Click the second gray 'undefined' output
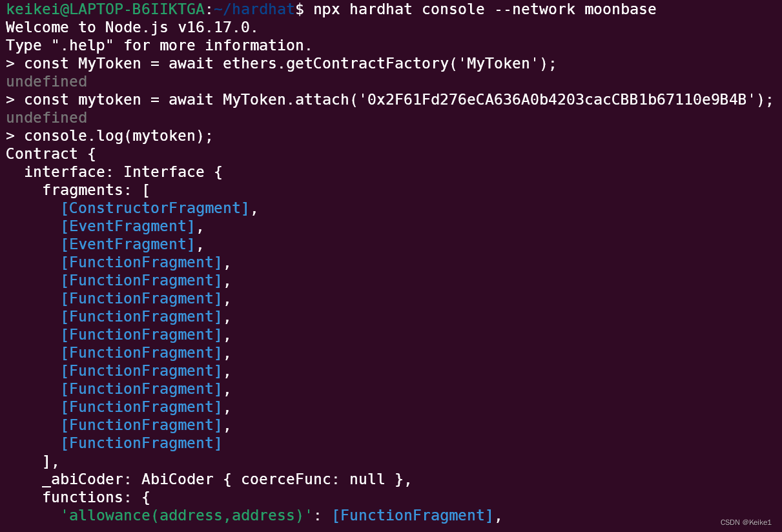The width and height of the screenshot is (782, 532). 46,118
